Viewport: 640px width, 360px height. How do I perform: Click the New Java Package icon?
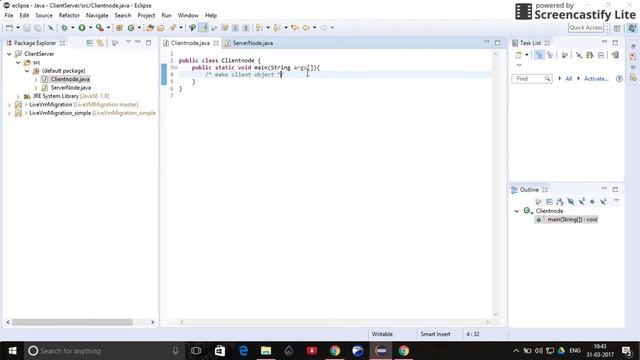point(120,28)
